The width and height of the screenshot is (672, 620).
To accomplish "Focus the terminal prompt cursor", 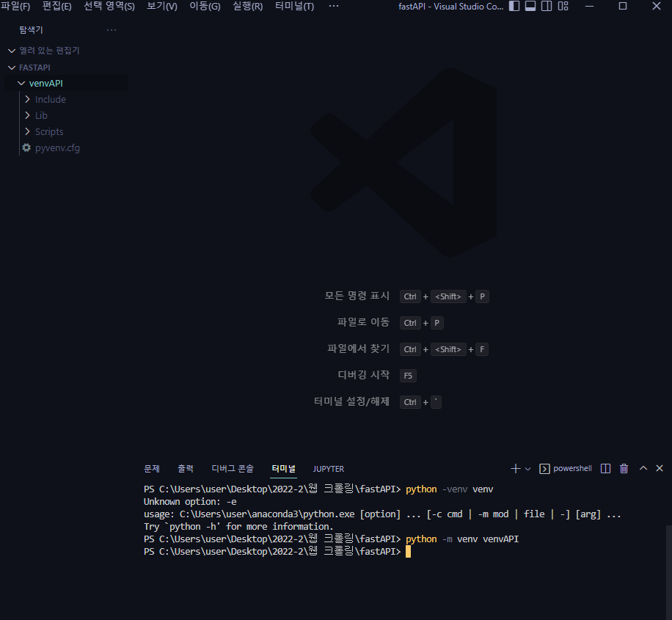I will 408,552.
